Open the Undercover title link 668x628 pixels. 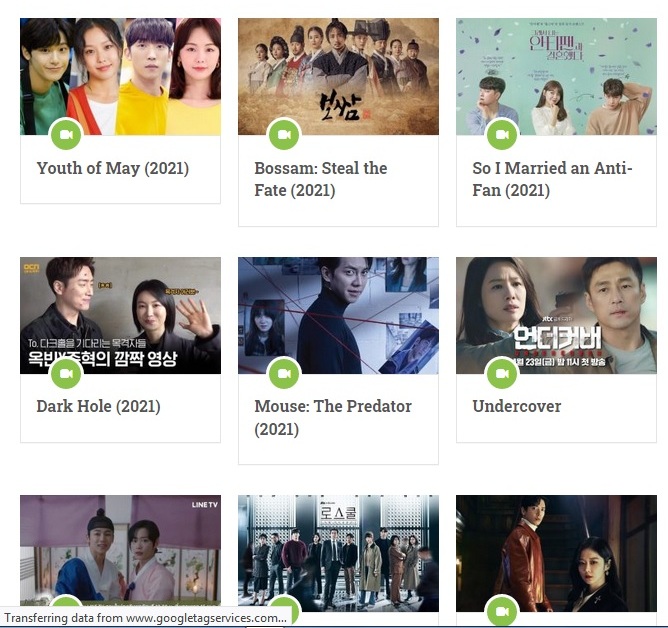pos(517,406)
